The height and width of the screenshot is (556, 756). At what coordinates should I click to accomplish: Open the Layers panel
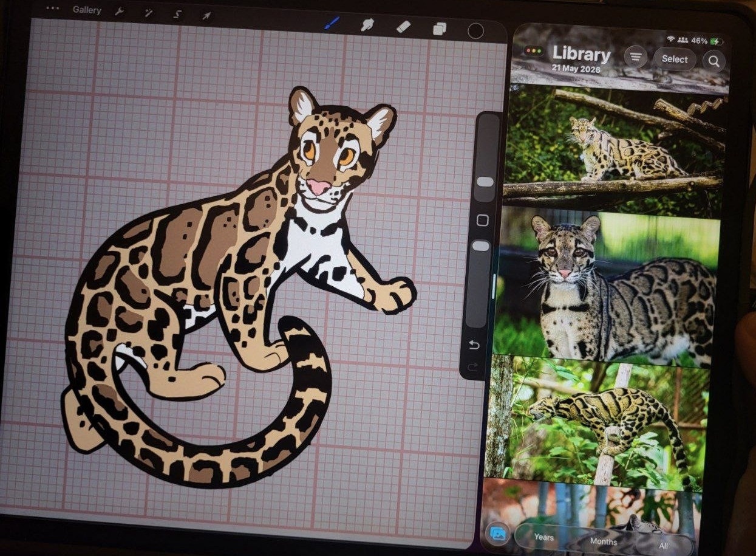point(439,29)
